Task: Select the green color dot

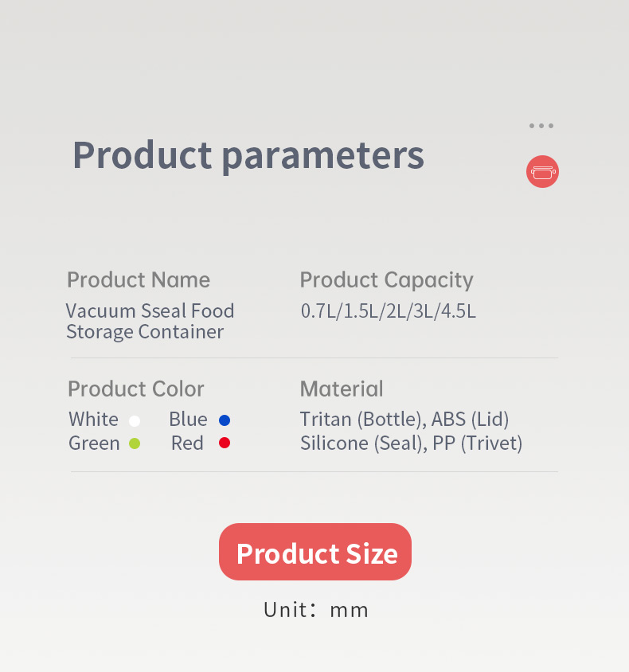Action: (x=135, y=443)
